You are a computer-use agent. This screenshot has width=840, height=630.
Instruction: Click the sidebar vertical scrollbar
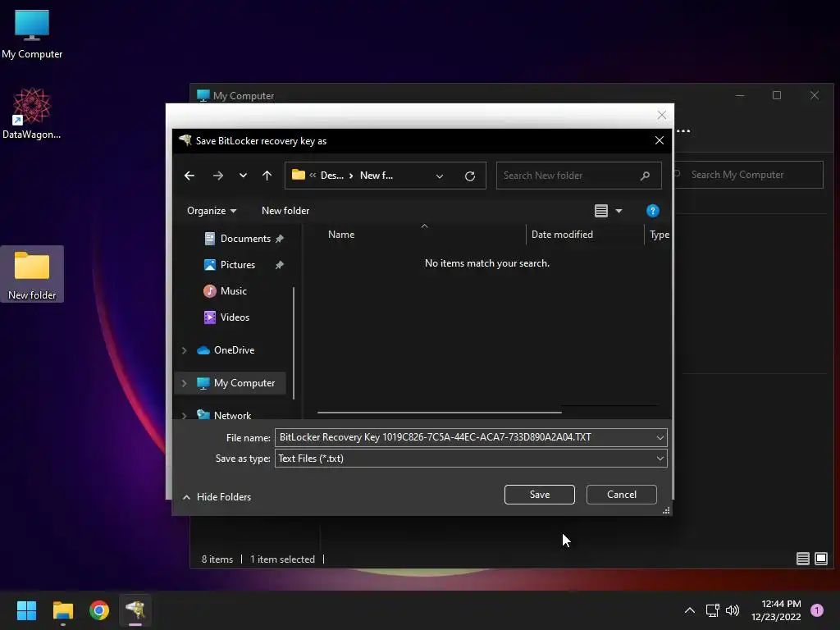pos(294,343)
